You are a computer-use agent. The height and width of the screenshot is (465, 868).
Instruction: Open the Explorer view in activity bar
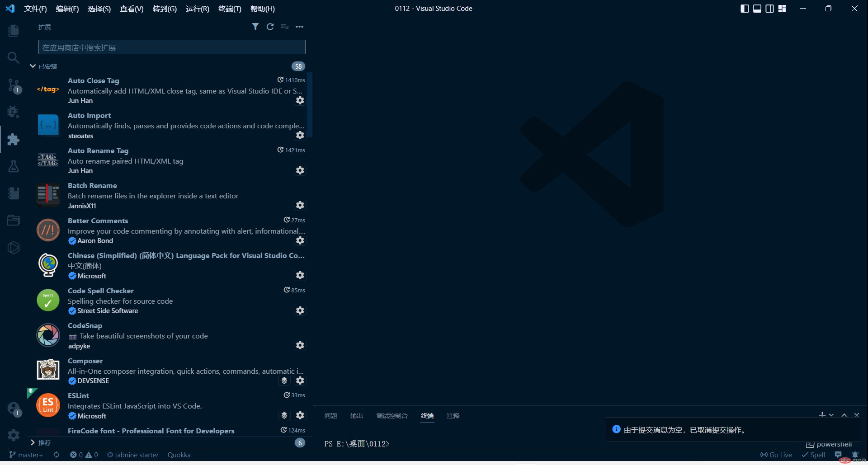[14, 31]
